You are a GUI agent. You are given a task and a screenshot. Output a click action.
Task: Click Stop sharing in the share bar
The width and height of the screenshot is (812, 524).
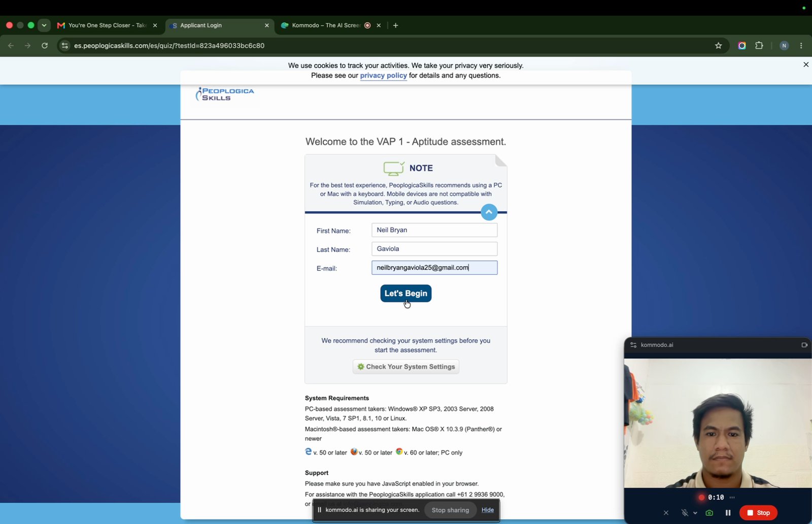450,510
